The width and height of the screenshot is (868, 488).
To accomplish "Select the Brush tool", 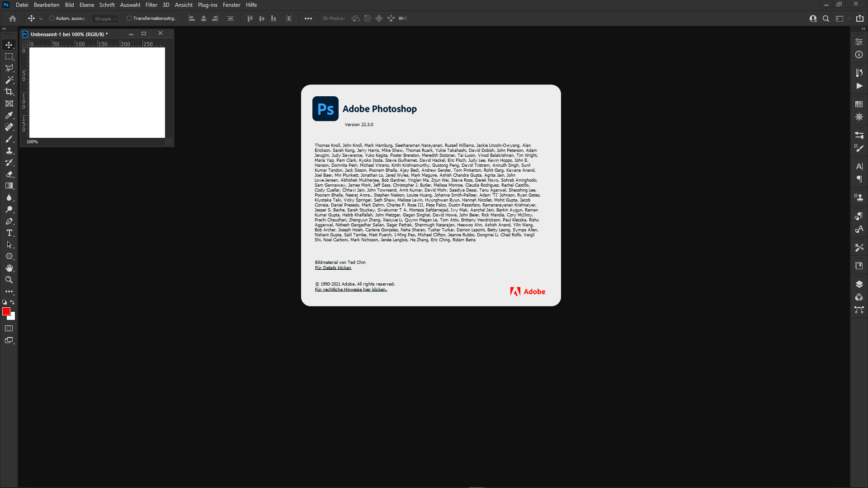I will pyautogui.click(x=9, y=139).
